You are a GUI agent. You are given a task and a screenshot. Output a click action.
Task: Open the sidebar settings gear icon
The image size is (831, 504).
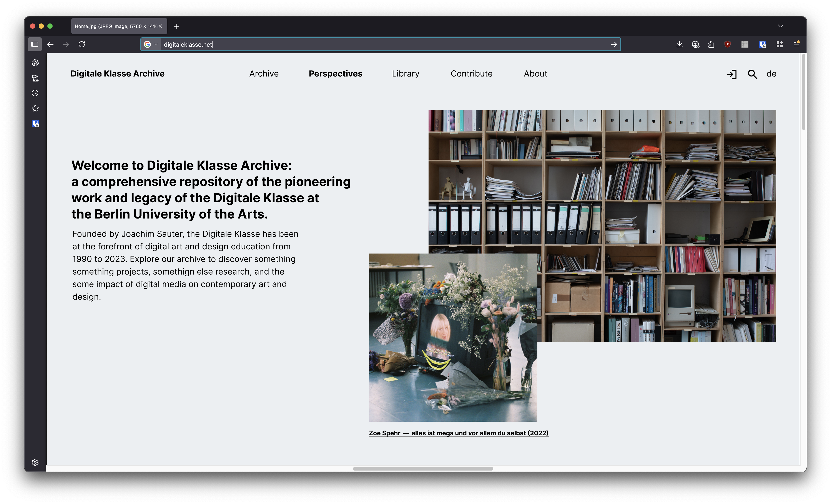click(35, 462)
